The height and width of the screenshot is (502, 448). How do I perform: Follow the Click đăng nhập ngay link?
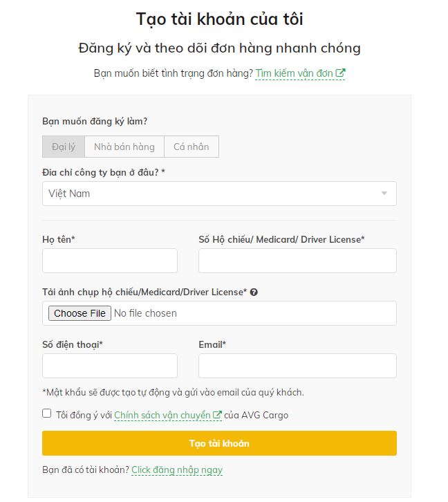tap(177, 470)
